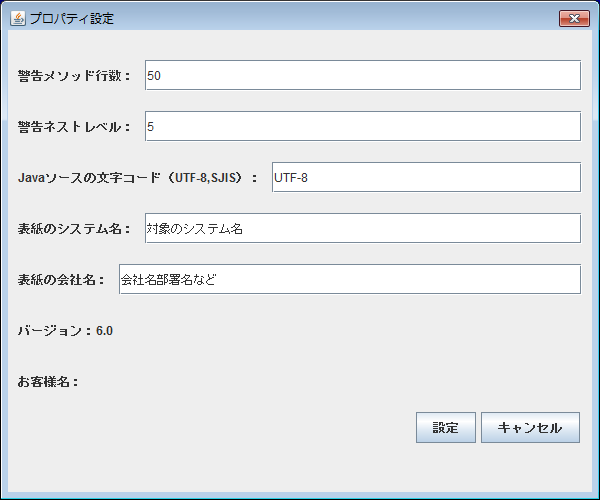This screenshot has width=600, height=500.
Task: Click the バージョン:6.0 version text
Action: 65,331
